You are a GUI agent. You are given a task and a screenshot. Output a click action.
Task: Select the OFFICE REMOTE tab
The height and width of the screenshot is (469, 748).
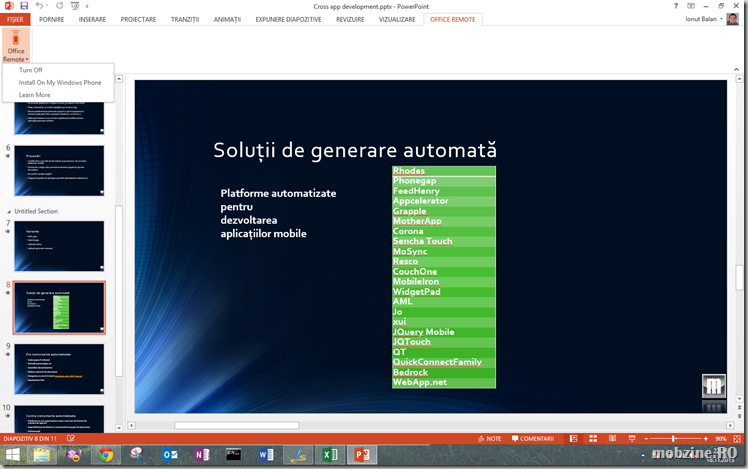click(453, 19)
